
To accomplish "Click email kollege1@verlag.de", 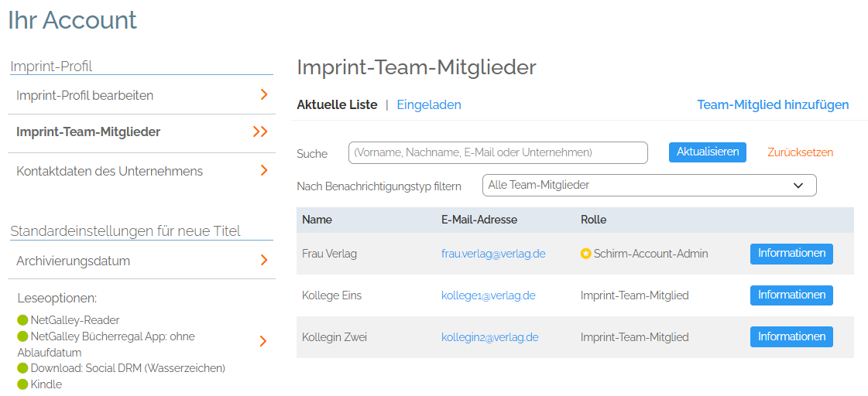I will 489,295.
